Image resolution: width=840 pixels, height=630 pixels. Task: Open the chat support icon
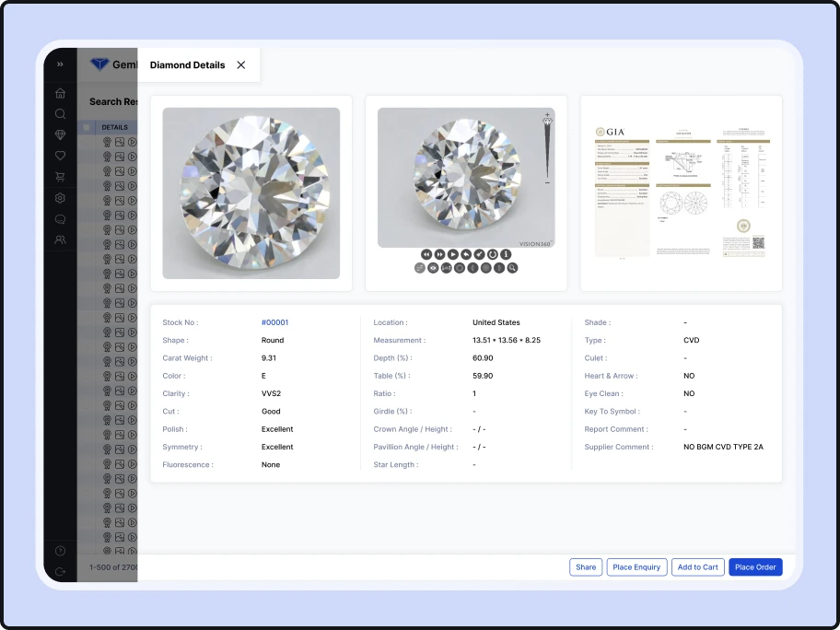tap(60, 219)
